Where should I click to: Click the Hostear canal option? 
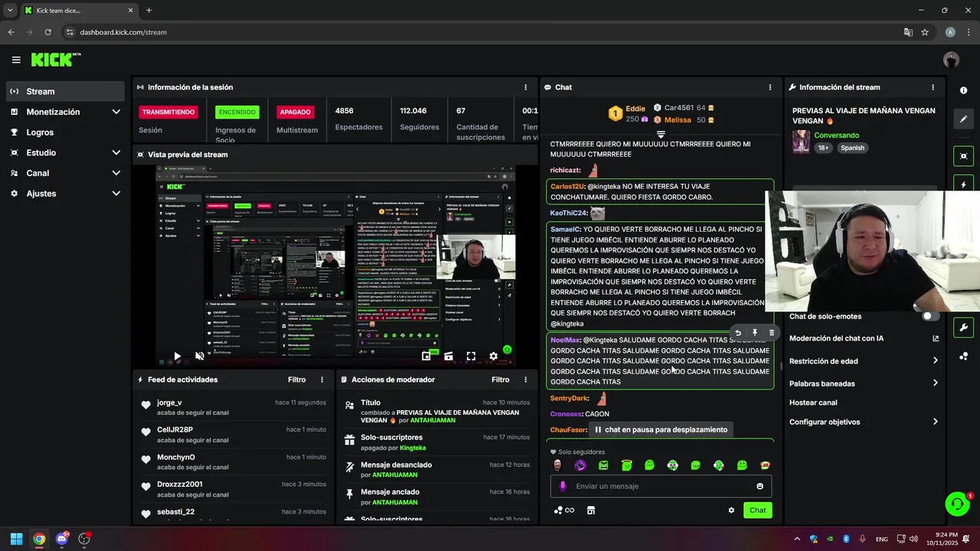coord(813,403)
